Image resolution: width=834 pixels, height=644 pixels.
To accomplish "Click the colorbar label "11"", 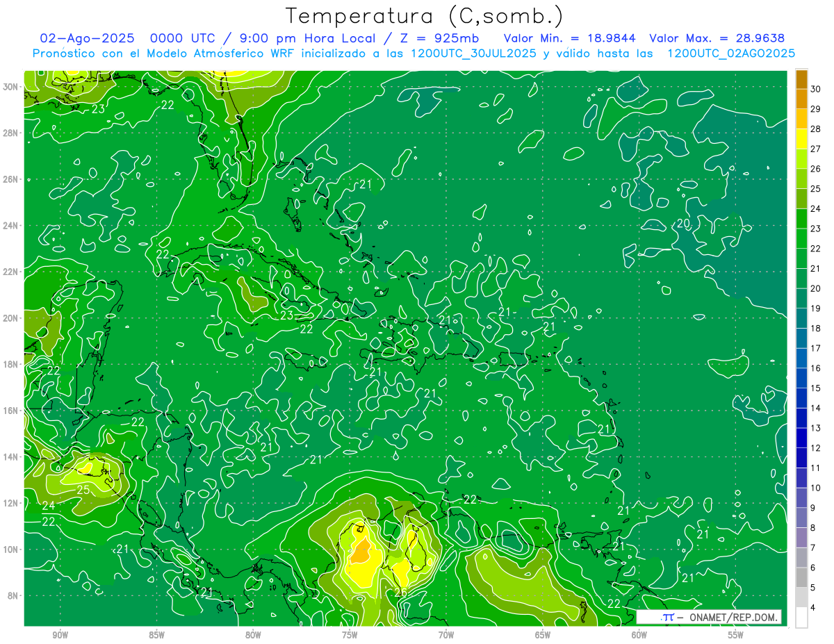I will click(815, 468).
